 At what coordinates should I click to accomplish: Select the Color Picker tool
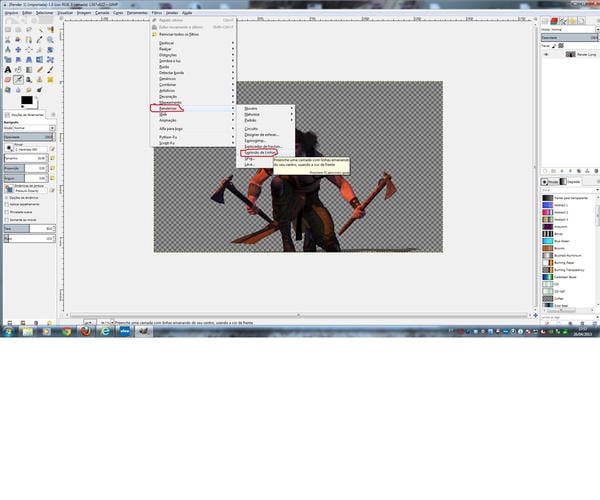(x=39, y=39)
